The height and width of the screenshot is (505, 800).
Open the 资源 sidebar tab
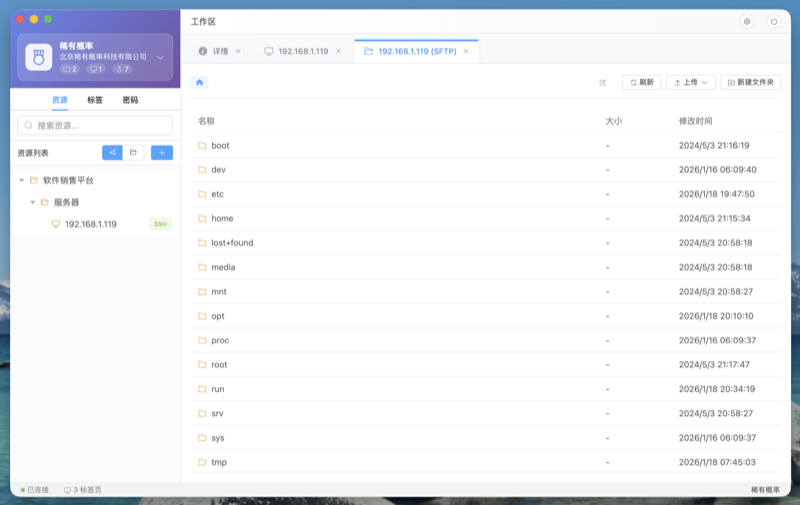[60, 100]
